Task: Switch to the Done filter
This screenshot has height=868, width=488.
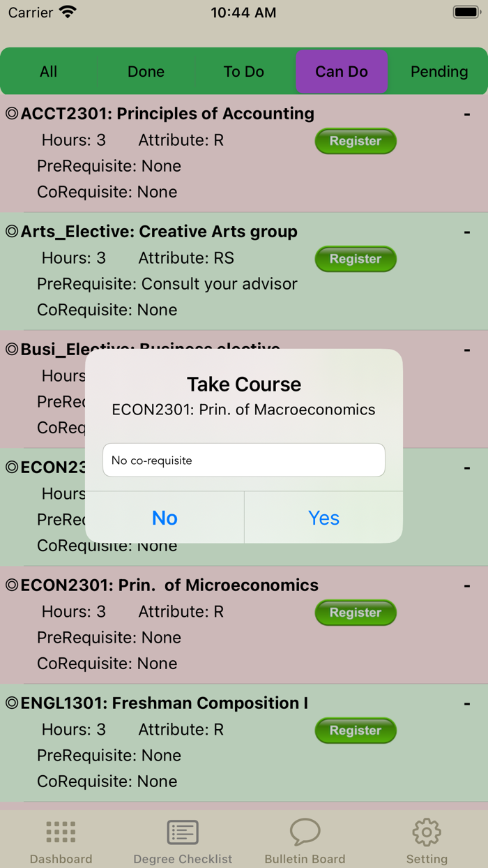Action: coord(146,71)
